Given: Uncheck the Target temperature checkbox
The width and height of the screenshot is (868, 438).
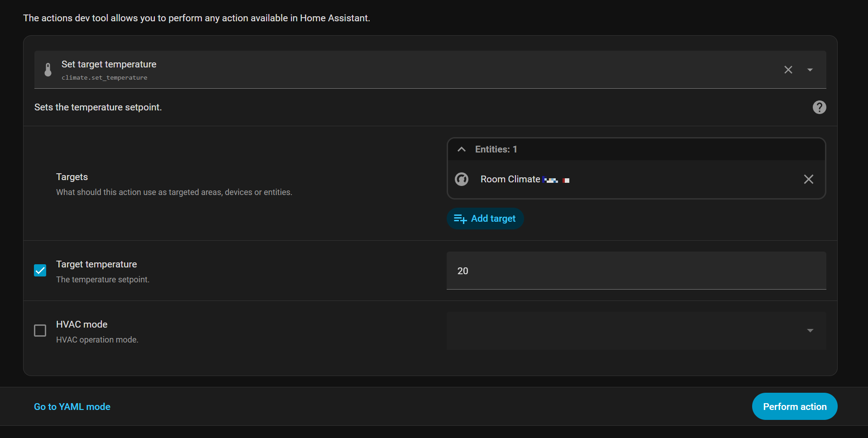Looking at the screenshot, I should (x=40, y=271).
